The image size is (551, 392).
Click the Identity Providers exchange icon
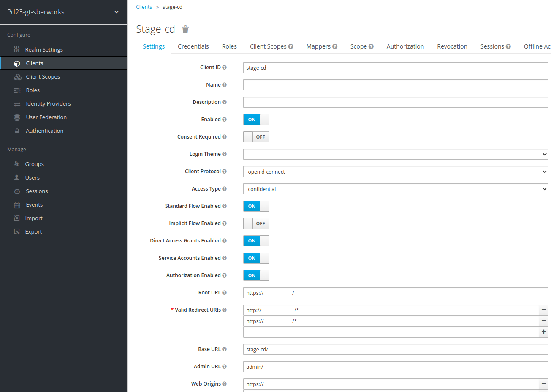[x=17, y=104]
